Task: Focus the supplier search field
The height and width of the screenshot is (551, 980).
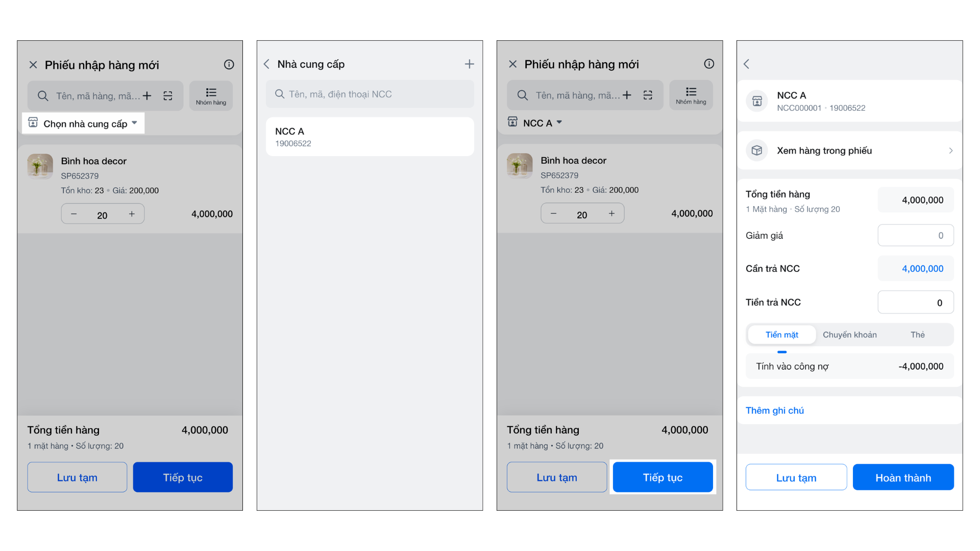Action: (370, 94)
